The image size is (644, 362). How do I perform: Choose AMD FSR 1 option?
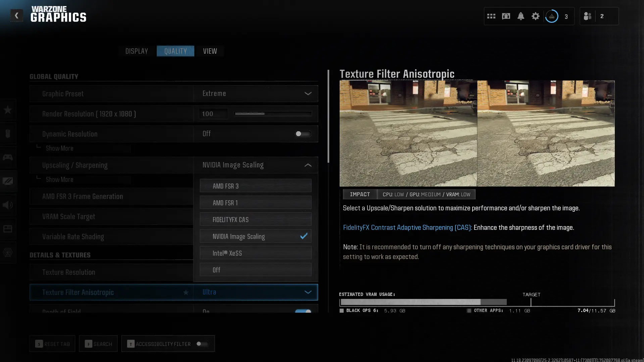(x=256, y=203)
